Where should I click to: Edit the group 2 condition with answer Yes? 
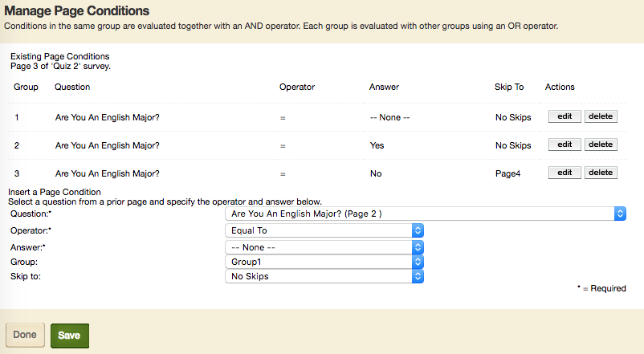tap(565, 144)
